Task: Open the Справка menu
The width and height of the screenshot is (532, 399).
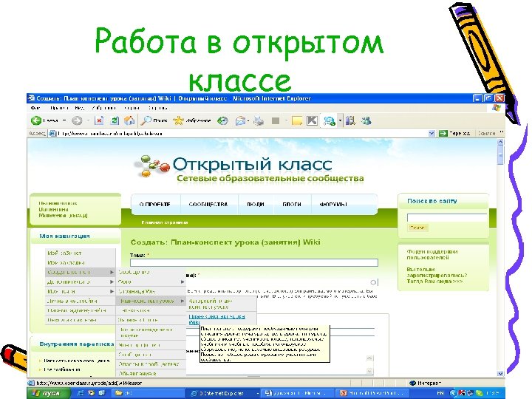Action: click(x=158, y=108)
